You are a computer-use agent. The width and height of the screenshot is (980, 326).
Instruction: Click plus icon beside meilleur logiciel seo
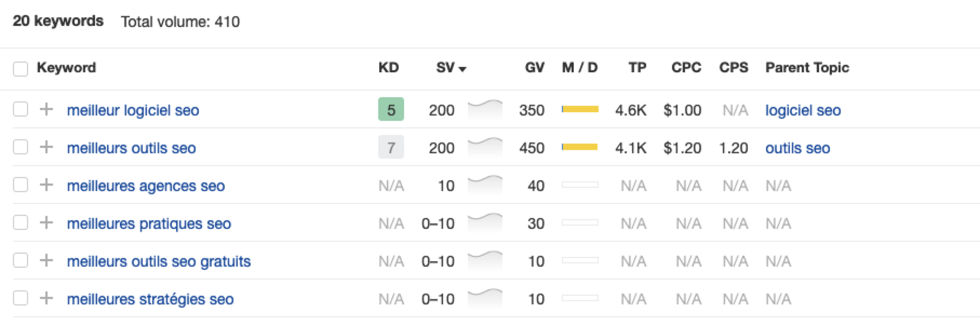[46, 110]
